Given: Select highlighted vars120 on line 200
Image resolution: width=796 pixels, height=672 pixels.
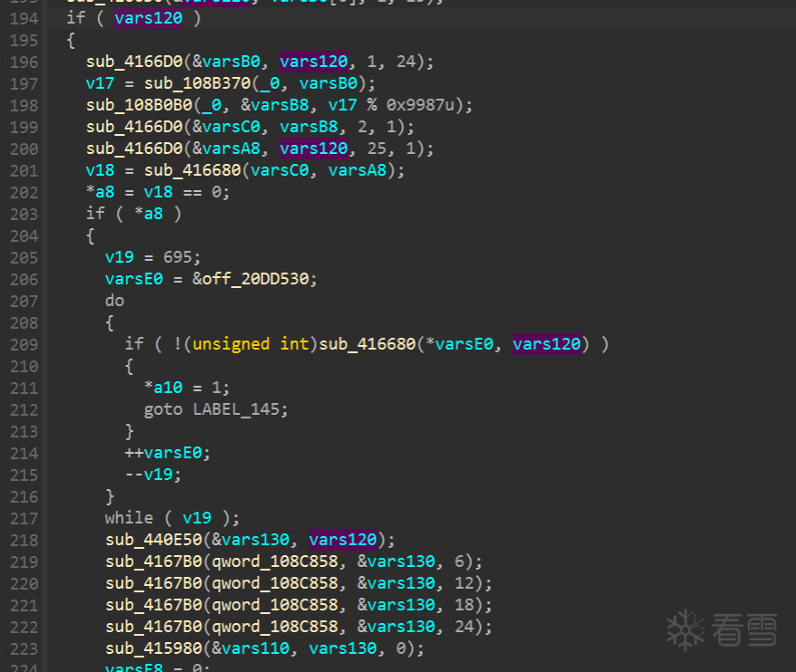Looking at the screenshot, I should (313, 149).
